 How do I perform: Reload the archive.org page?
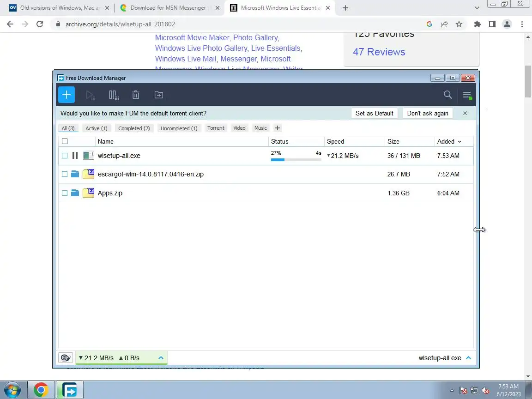[x=40, y=24]
